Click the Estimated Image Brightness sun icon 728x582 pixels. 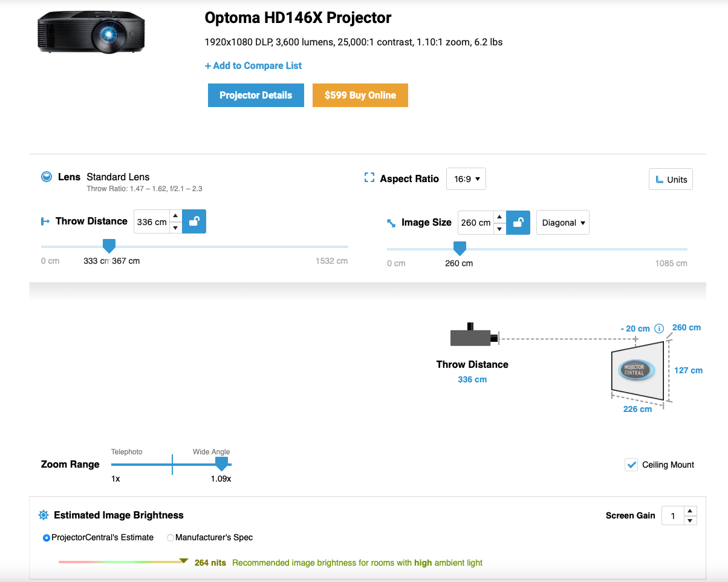coord(44,515)
